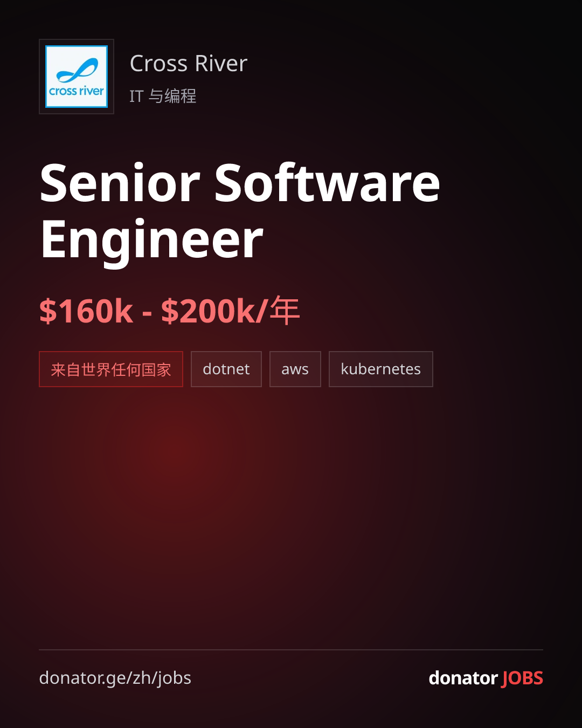Viewport: 582px width, 728px height.
Task: Click the white donator word in footer
Action: pyautogui.click(x=463, y=678)
